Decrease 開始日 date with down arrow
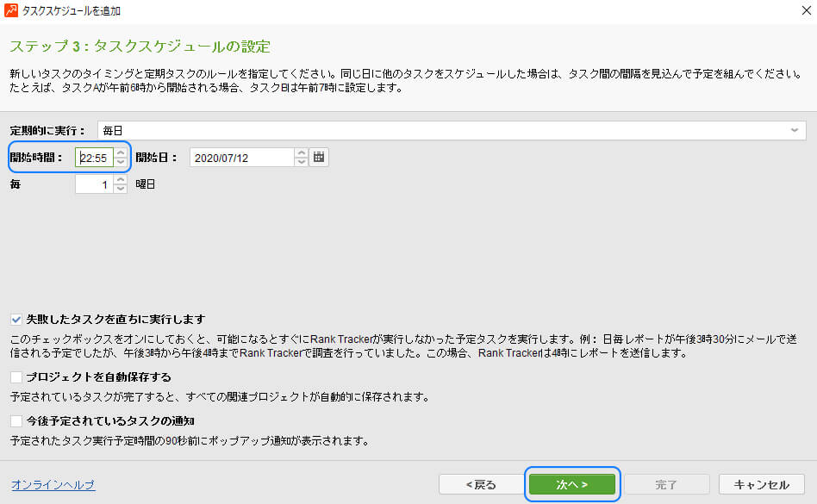This screenshot has width=817, height=504. pos(301,162)
